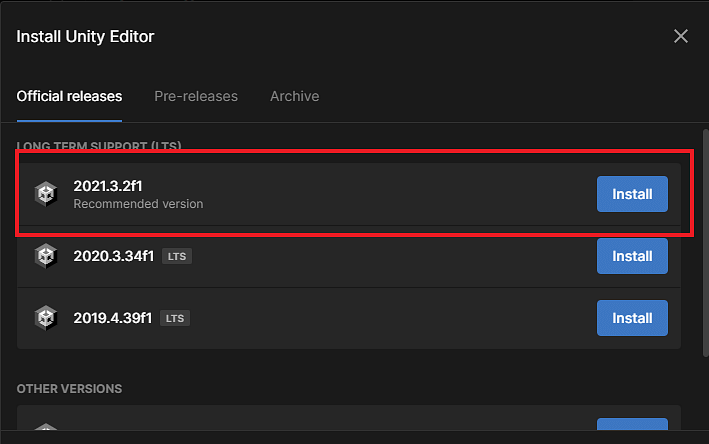Screen dimensions: 709x444
Task: Install Unity version 2021.3.2f1
Action: coord(632,194)
